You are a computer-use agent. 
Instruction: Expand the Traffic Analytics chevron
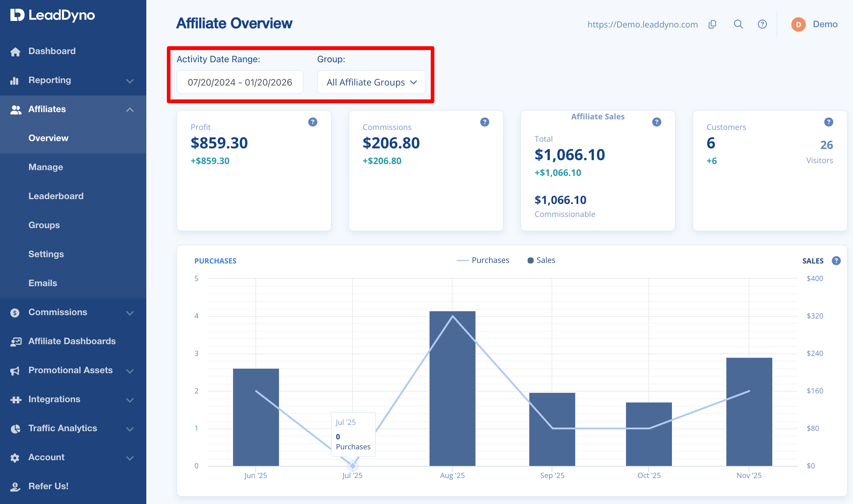pyautogui.click(x=130, y=429)
